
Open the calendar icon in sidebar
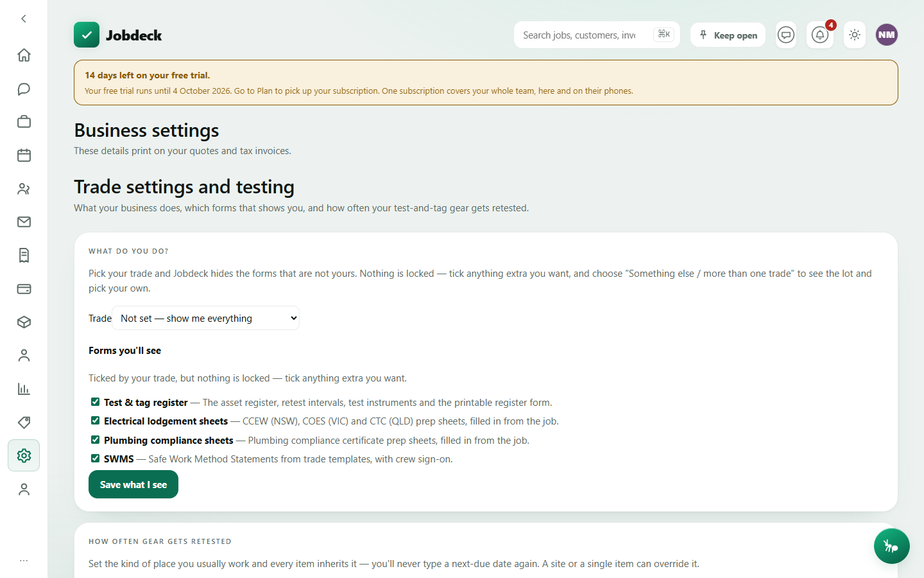pyautogui.click(x=24, y=155)
